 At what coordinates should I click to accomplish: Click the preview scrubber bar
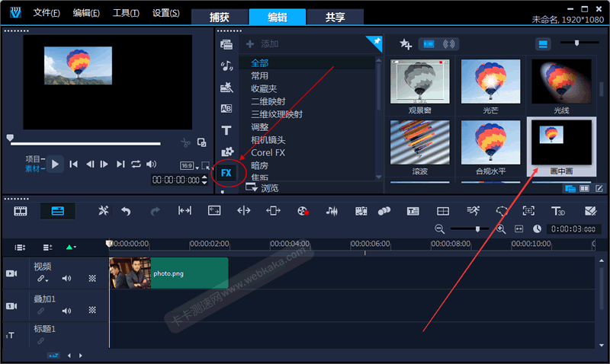coord(85,144)
